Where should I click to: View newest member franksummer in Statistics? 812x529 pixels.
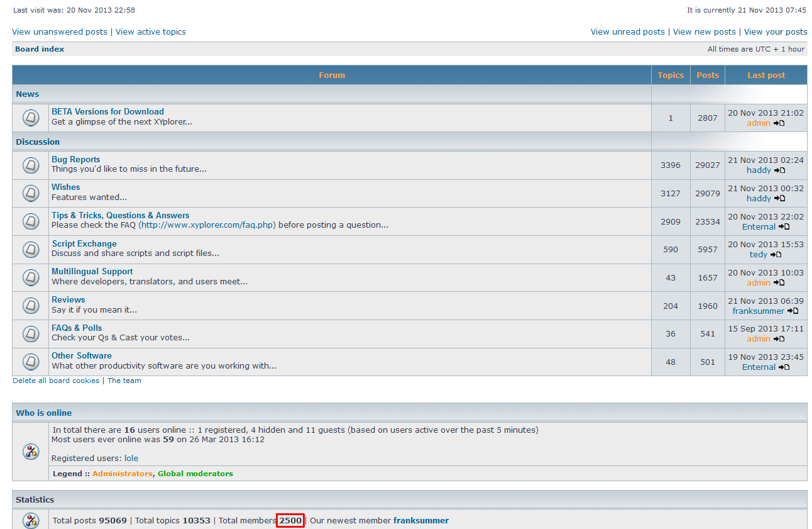coord(421,521)
